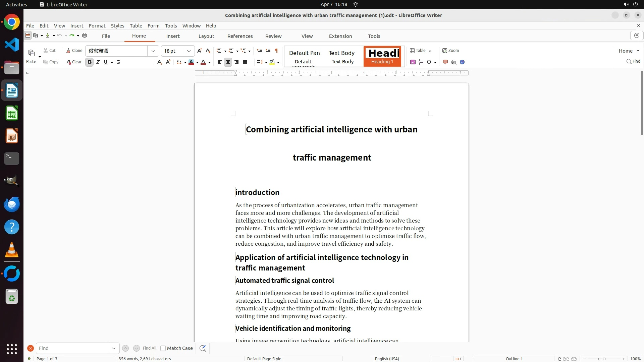Click into the Find text field
644x362 pixels.
(72, 348)
